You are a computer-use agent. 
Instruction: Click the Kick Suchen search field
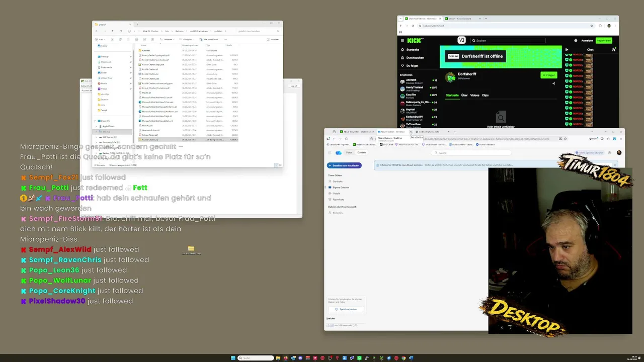508,40
